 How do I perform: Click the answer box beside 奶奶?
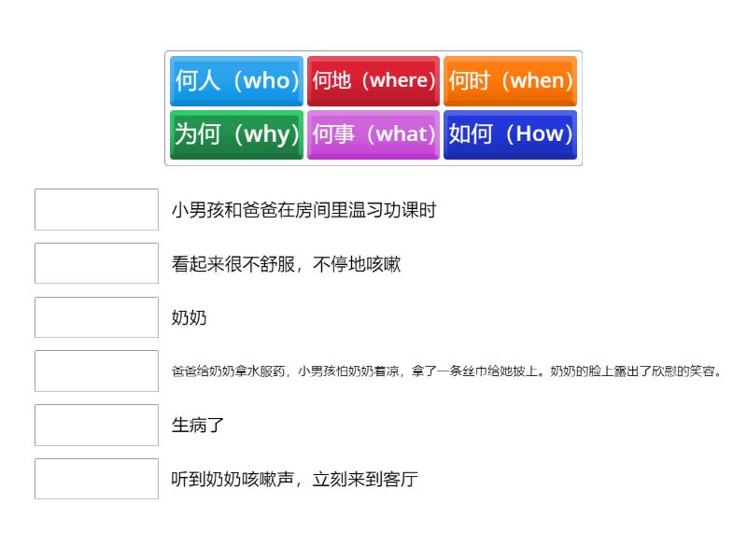(95, 317)
